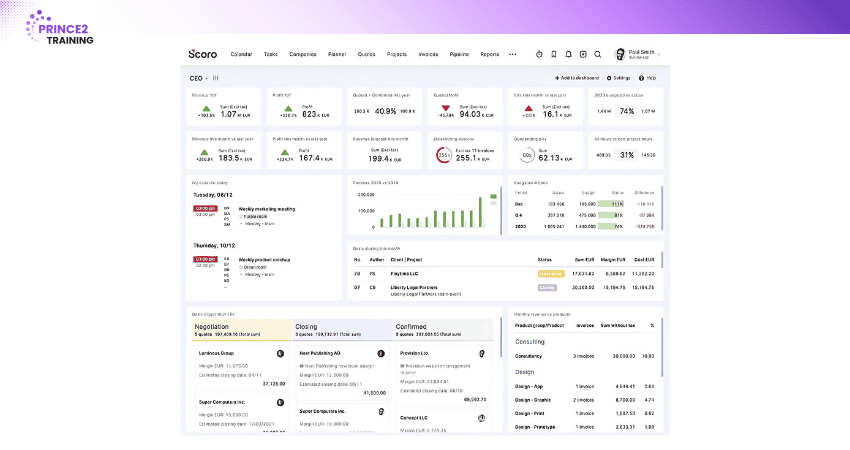Open Weekly marketing meeting event
Screen dimensions: 850x450
265,208
